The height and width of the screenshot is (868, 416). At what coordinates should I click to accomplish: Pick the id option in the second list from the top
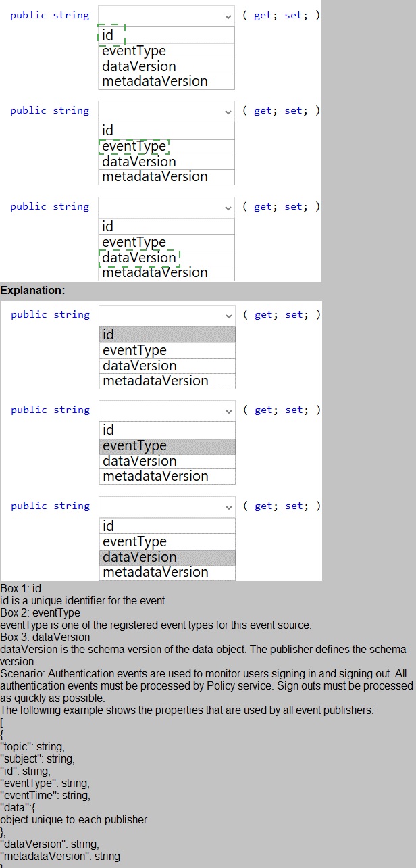[108, 130]
